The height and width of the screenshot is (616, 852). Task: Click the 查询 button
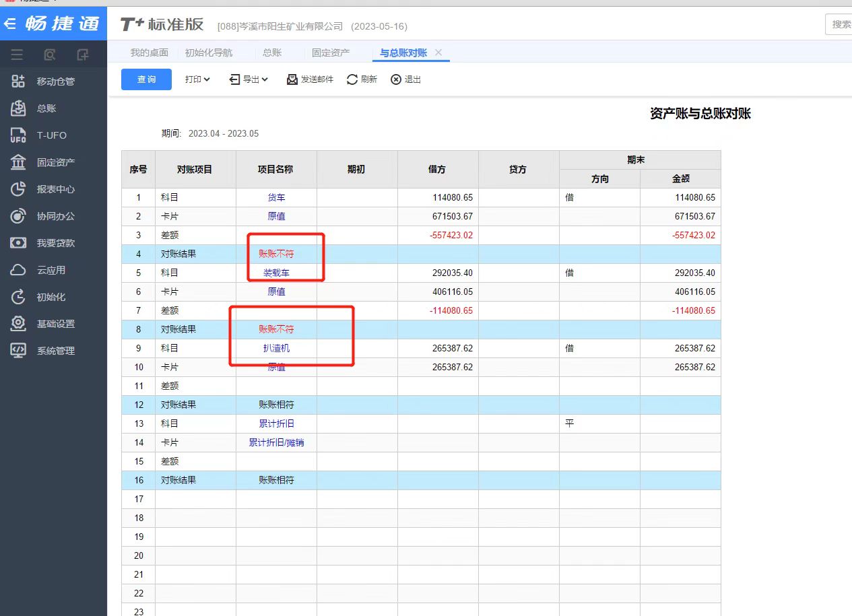pyautogui.click(x=146, y=79)
